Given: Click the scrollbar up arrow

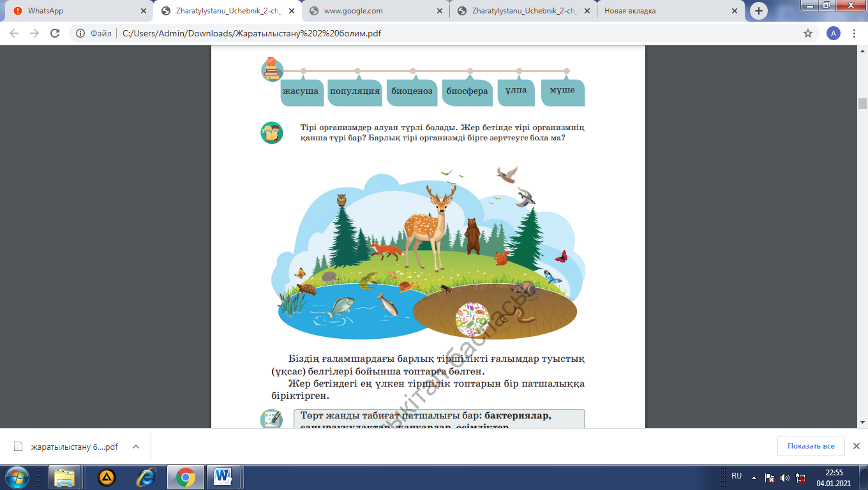Looking at the screenshot, I should pos(862,50).
